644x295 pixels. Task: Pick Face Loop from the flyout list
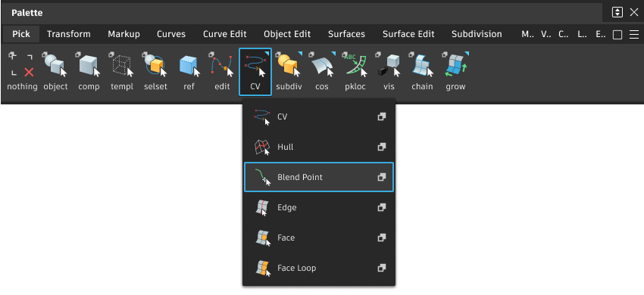(319, 268)
